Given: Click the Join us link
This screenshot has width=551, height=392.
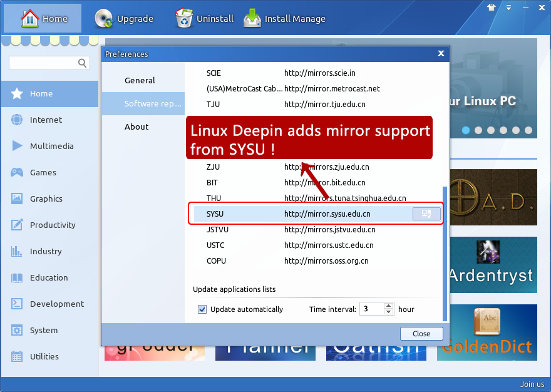Looking at the screenshot, I should (532, 384).
